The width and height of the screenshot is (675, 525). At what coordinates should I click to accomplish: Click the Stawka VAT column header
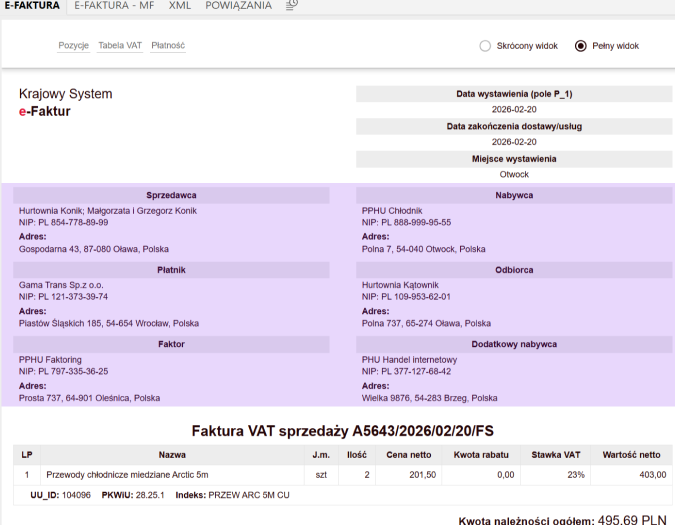(556, 455)
